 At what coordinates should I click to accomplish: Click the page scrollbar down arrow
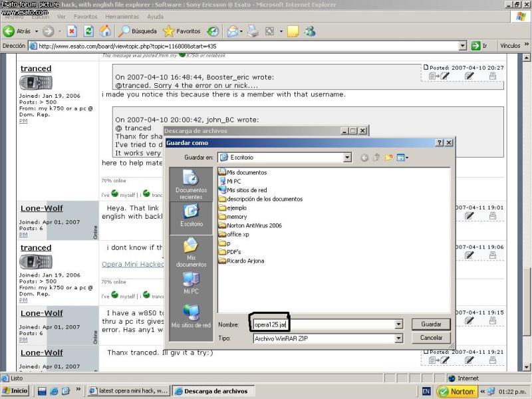(526, 367)
